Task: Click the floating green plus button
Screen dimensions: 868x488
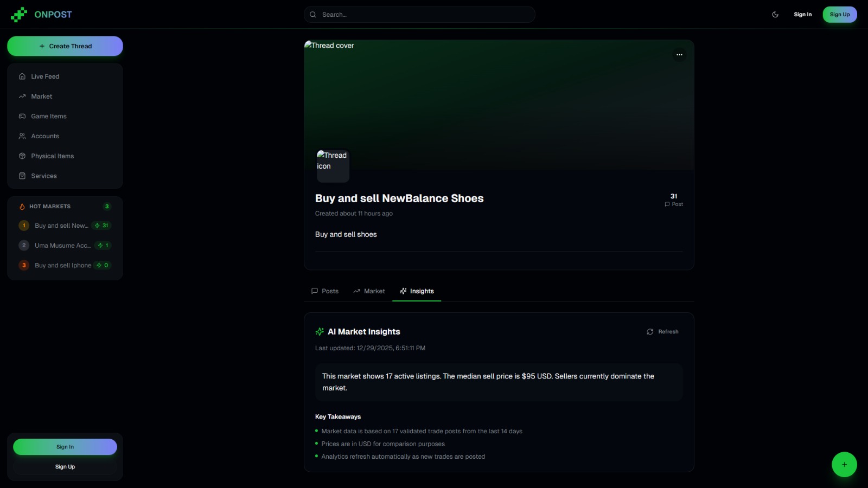Action: pos(844,465)
